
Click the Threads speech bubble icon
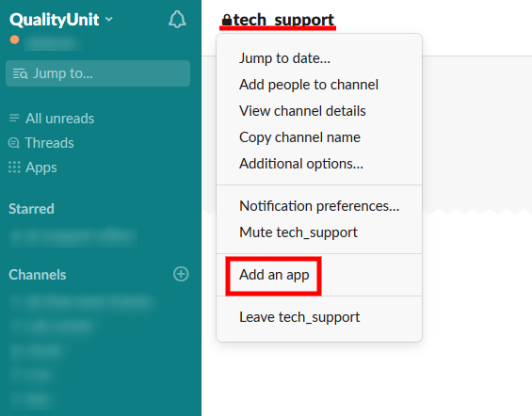(x=13, y=143)
